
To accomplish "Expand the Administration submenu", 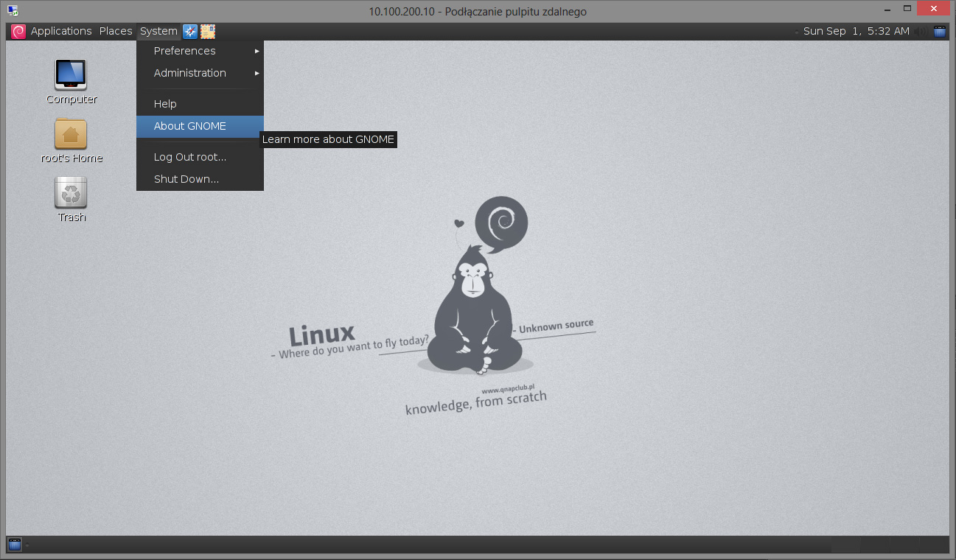I will point(200,73).
